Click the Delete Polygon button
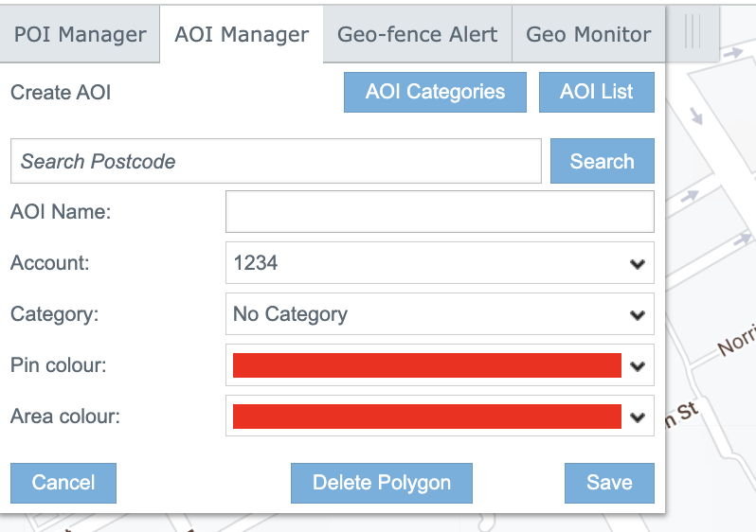The width and height of the screenshot is (756, 532). point(381,483)
